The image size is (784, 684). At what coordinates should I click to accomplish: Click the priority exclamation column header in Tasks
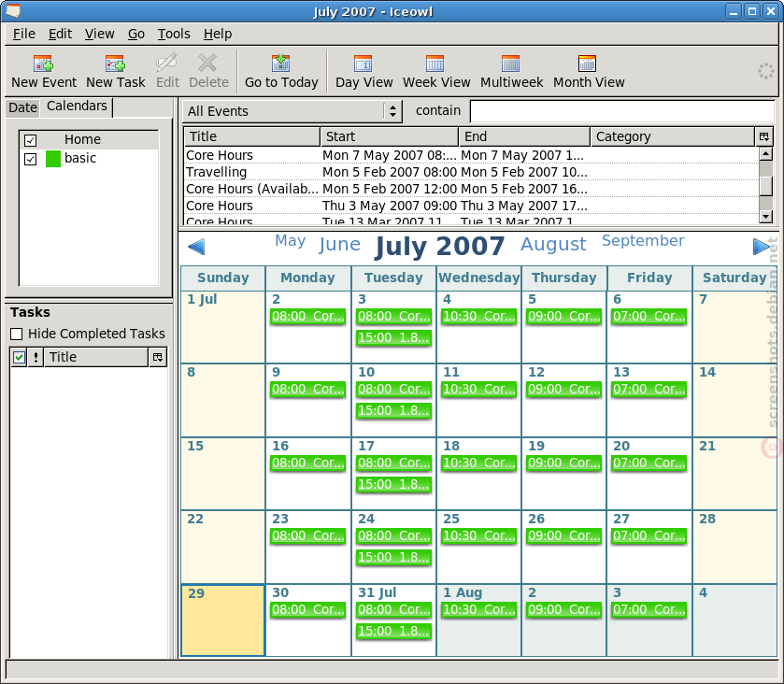[x=36, y=357]
